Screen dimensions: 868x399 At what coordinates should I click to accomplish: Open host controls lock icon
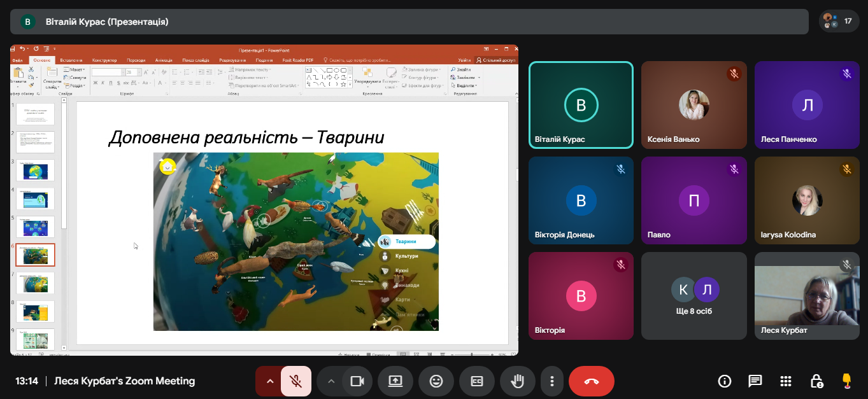(x=816, y=381)
